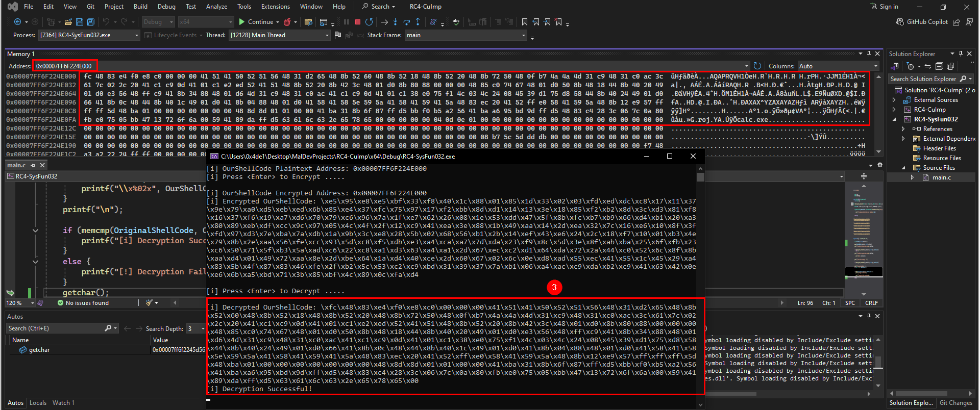Screen dimensions: 980x410
Task: Select main.c in Solution Explorer
Action: tap(941, 177)
